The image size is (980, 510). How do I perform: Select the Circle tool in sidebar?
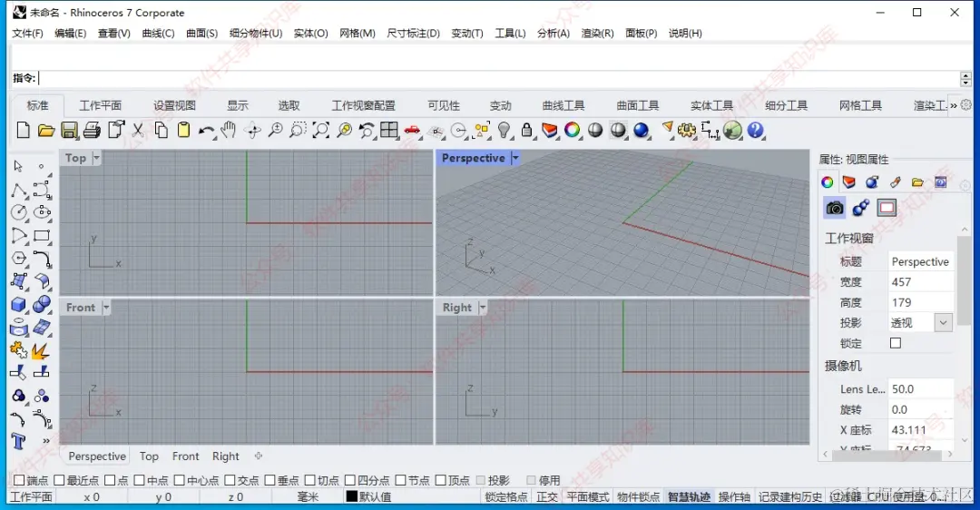[19, 213]
